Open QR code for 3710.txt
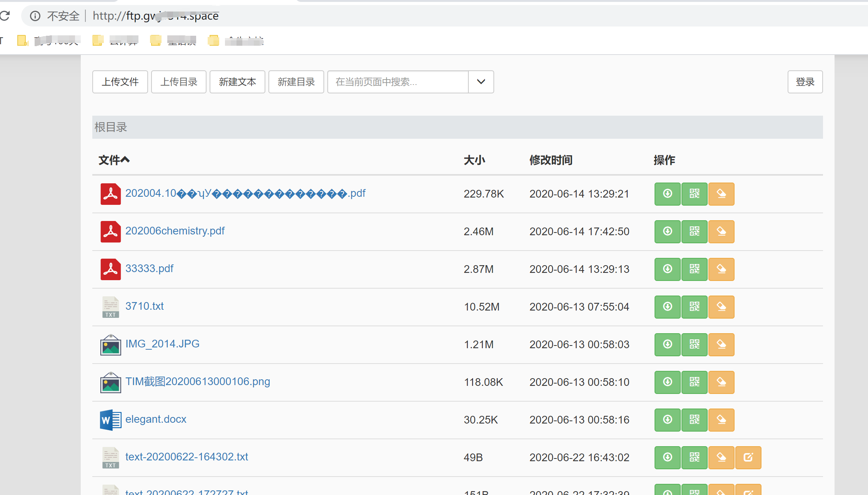The image size is (868, 495). click(694, 307)
